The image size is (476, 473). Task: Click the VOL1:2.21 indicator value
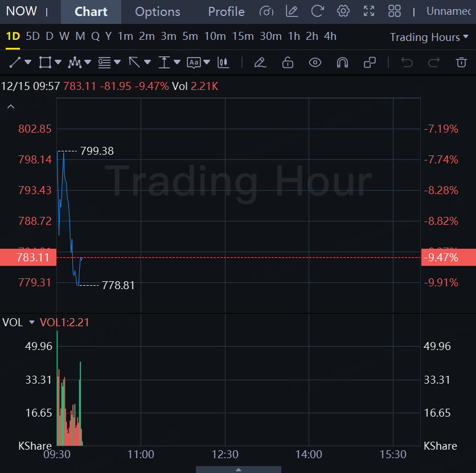[64, 322]
